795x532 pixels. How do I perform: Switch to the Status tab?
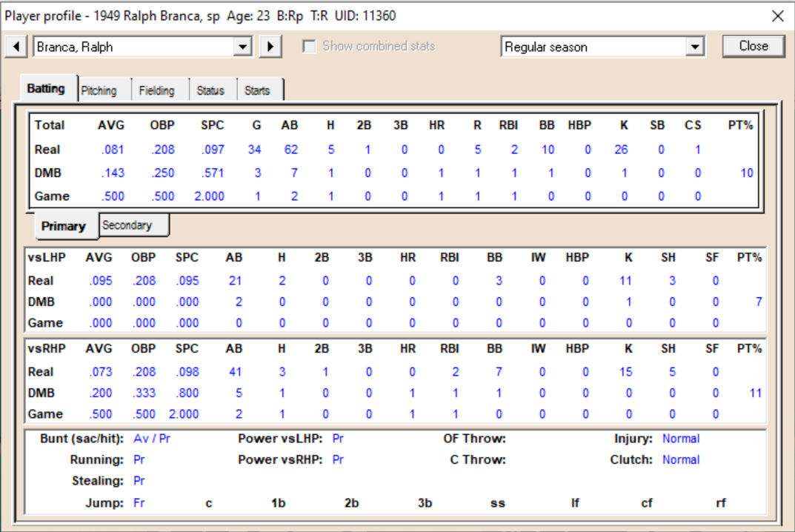(210, 90)
